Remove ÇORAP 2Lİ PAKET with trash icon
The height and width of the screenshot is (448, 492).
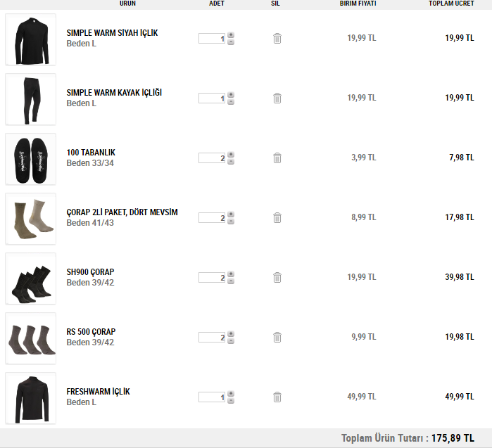click(277, 218)
